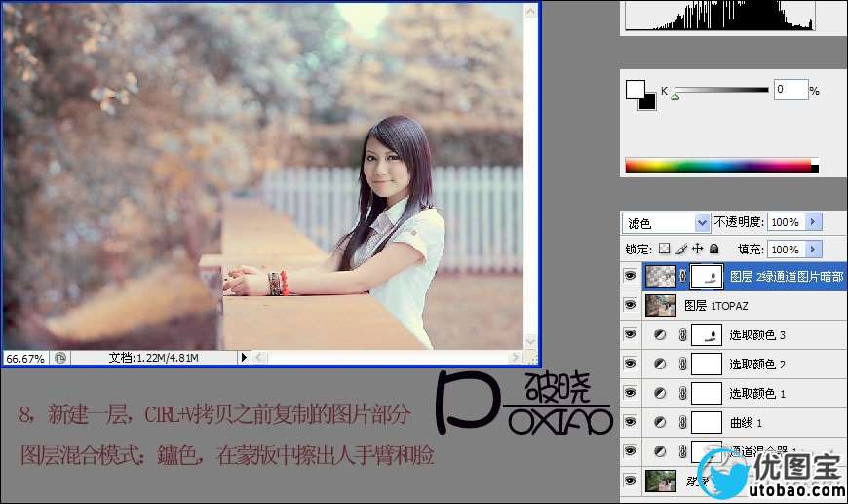Click the 选取颜色 3 adjustment layer icon

point(660,334)
